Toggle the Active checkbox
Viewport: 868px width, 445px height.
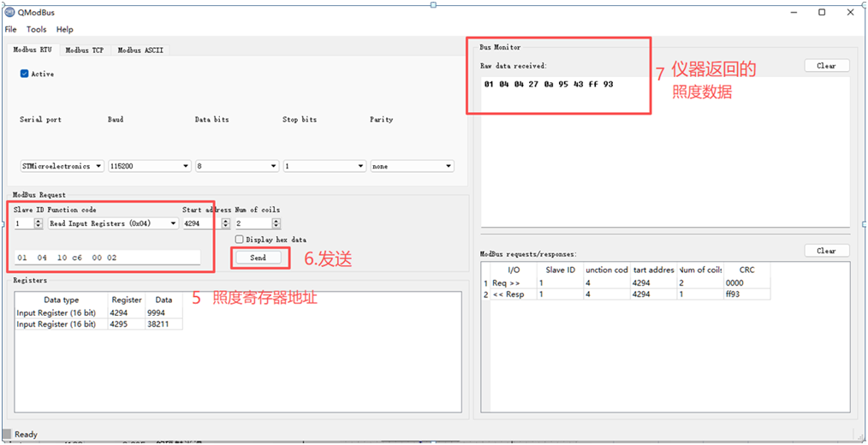25,74
